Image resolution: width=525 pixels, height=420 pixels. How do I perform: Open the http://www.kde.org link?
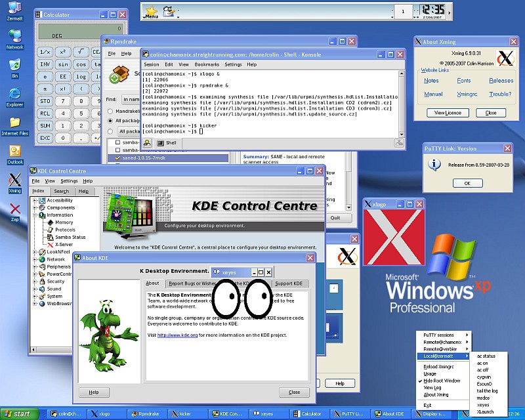click(177, 335)
